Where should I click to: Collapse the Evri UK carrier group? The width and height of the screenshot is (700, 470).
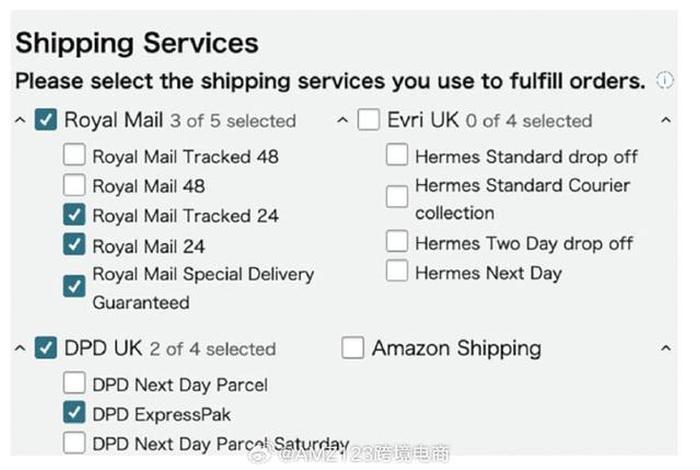(343, 121)
